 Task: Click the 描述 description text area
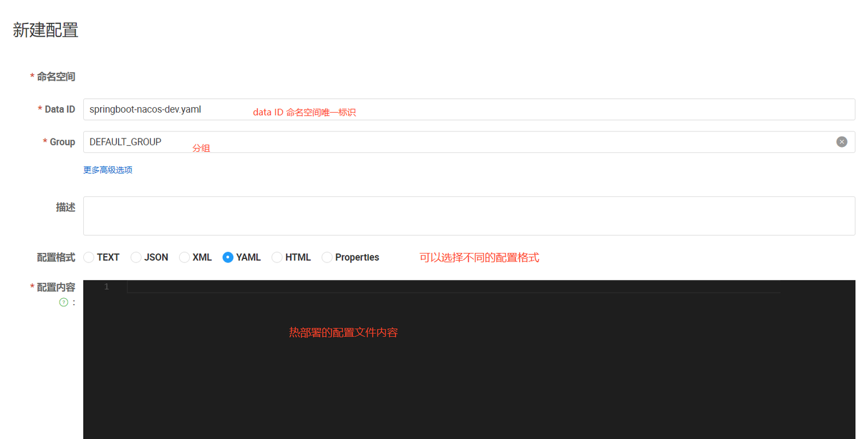(422, 216)
